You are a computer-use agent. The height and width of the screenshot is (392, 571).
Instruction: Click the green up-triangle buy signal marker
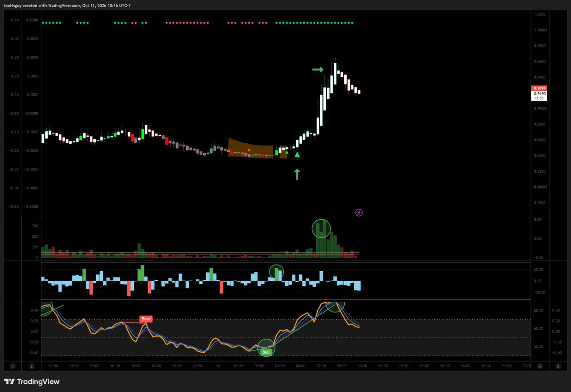click(297, 155)
